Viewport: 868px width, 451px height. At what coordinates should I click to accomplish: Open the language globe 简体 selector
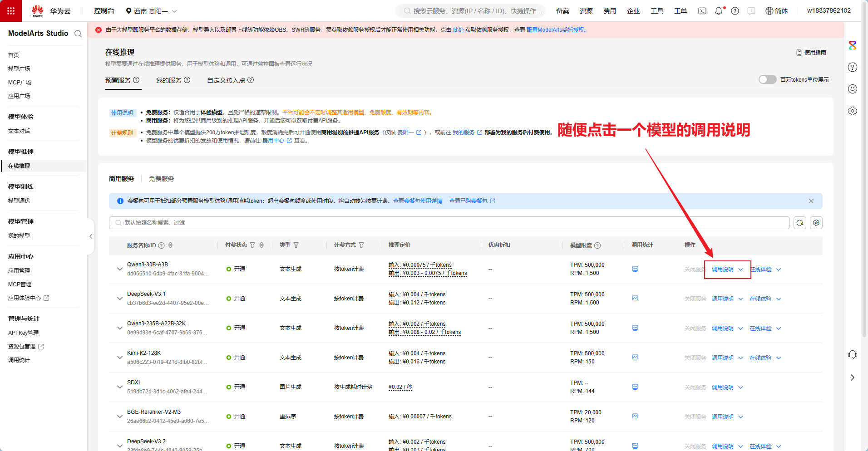[x=777, y=11]
